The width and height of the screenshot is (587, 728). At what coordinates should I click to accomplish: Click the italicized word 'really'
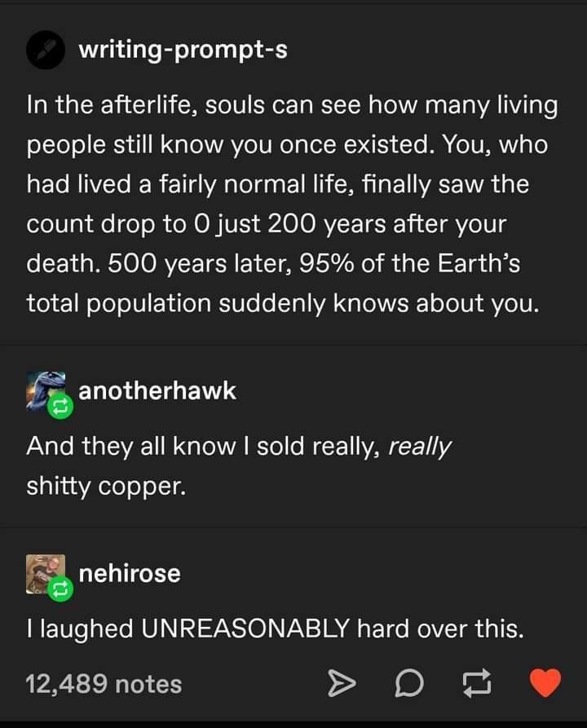(420, 447)
